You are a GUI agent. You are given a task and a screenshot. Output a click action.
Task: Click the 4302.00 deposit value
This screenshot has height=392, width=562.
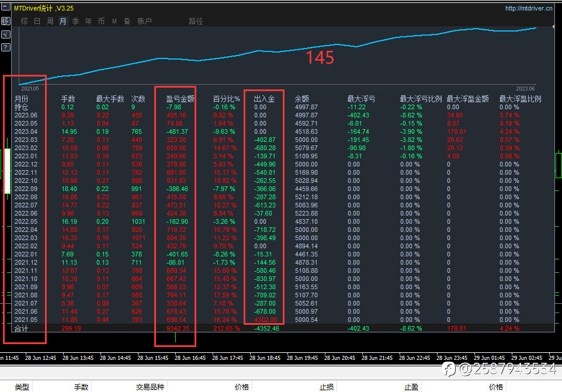(x=266, y=320)
